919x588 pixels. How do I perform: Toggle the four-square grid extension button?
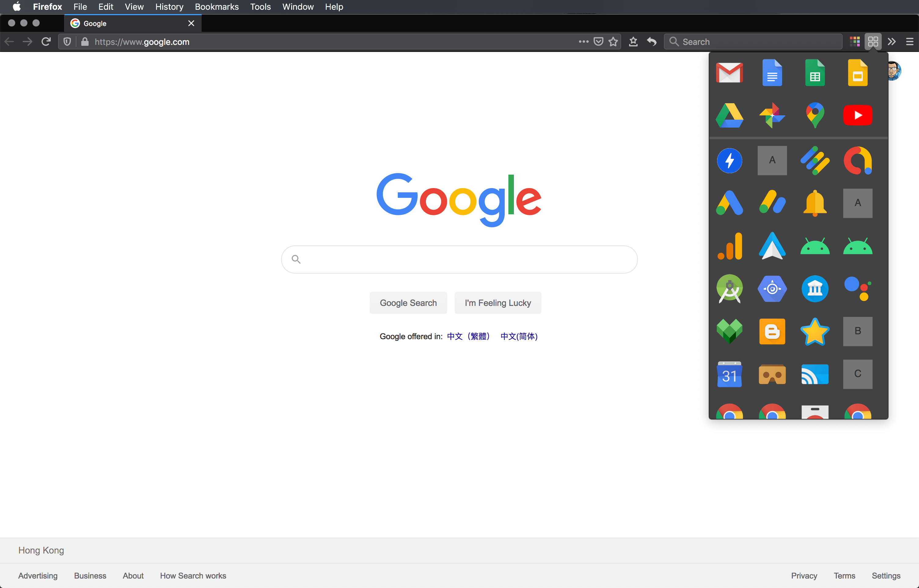tap(873, 42)
